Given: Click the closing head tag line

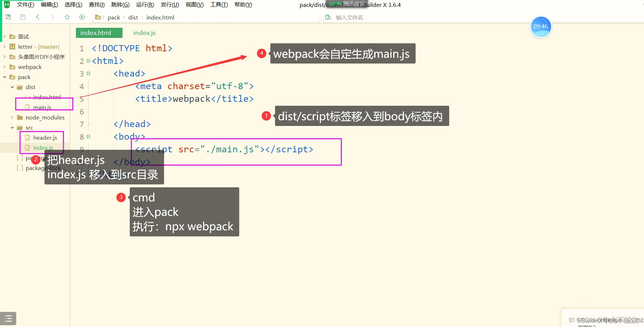Looking at the screenshot, I should pyautogui.click(x=132, y=124).
